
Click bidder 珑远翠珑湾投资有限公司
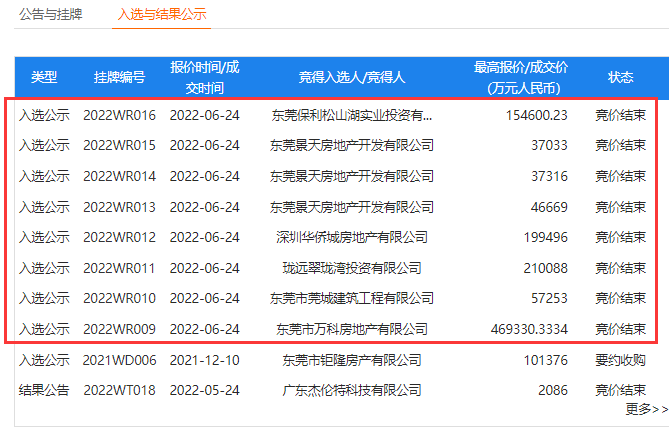coord(352,268)
